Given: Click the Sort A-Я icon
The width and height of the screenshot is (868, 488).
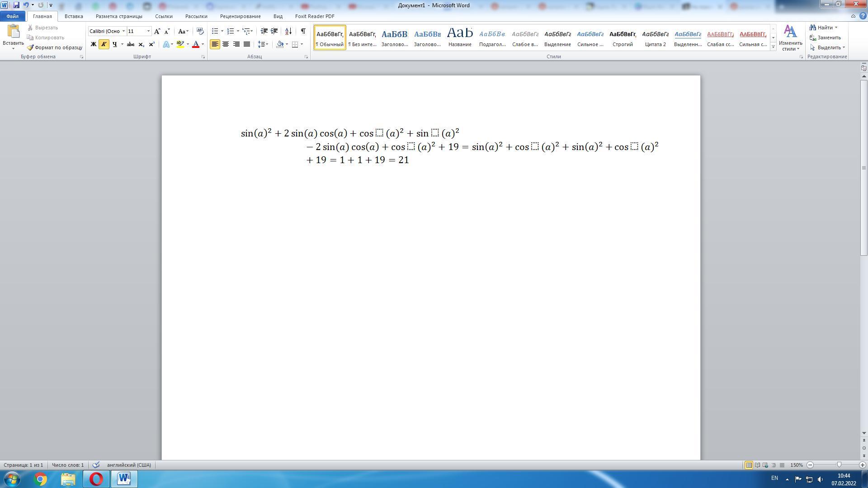Looking at the screenshot, I should 288,31.
